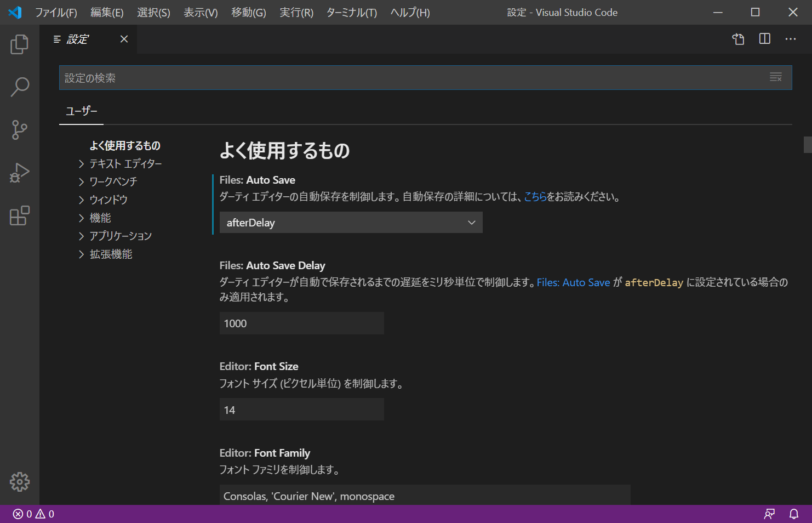Click the Files: Auto Save Delay heading
812x523 pixels.
(x=272, y=265)
